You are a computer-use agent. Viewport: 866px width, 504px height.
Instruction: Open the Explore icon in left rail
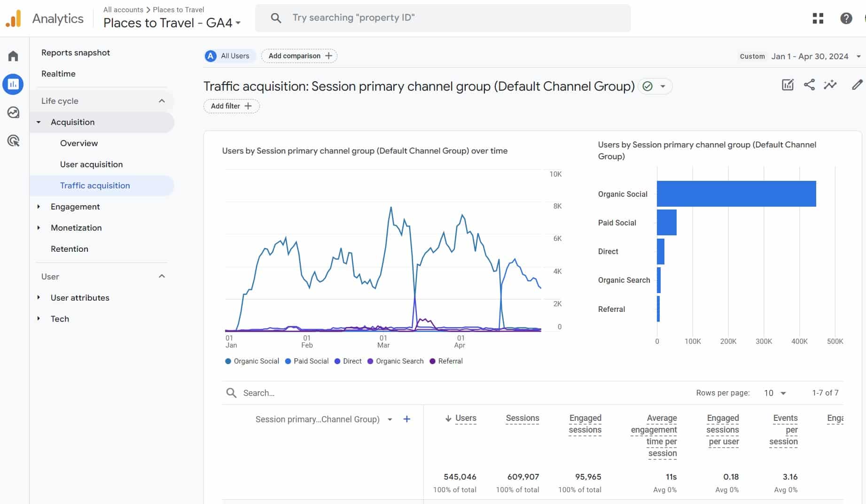13,112
